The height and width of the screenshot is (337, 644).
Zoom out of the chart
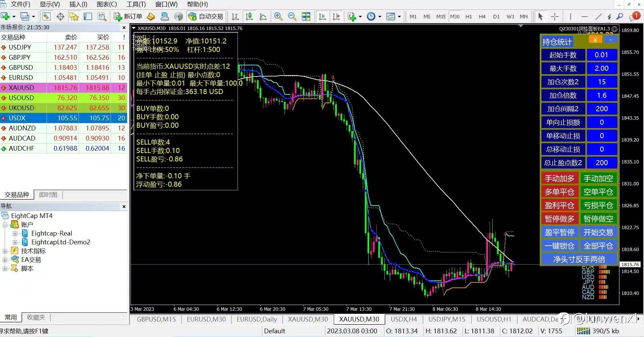tap(292, 16)
